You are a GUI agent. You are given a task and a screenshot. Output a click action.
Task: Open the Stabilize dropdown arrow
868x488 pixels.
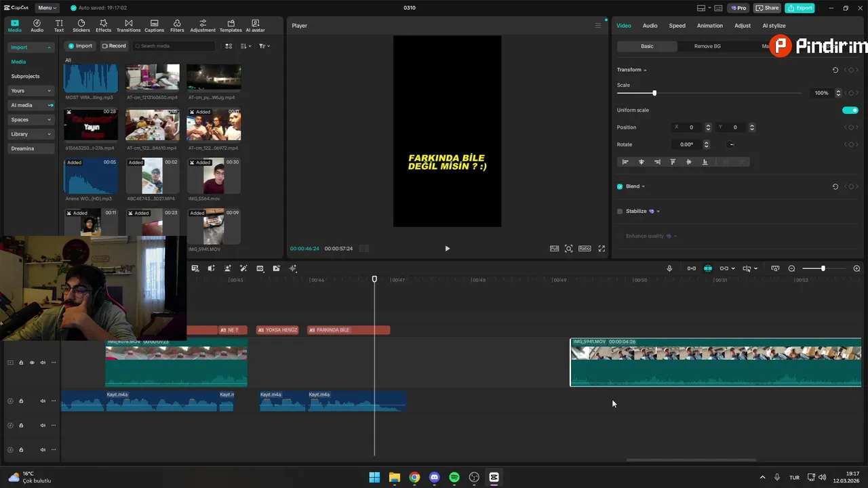tap(658, 211)
